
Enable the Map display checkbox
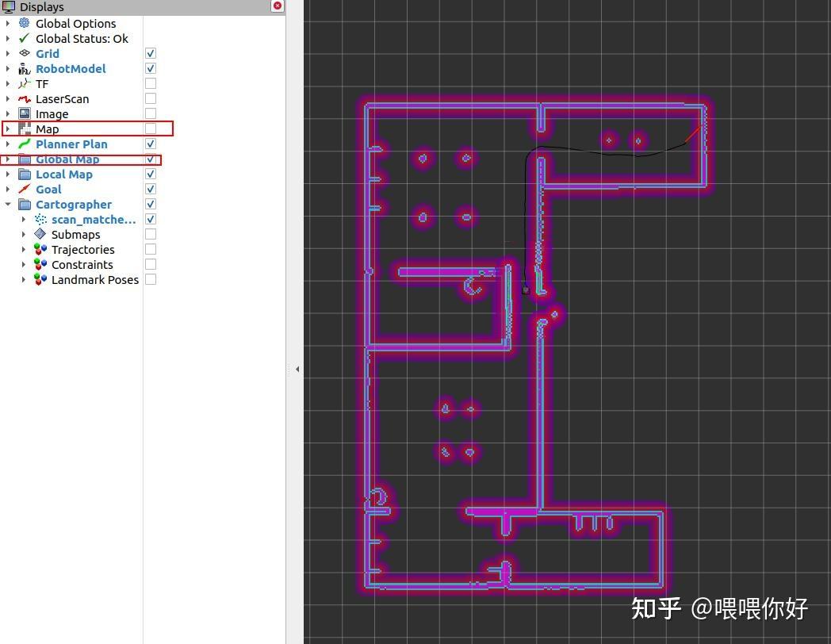pyautogui.click(x=150, y=128)
